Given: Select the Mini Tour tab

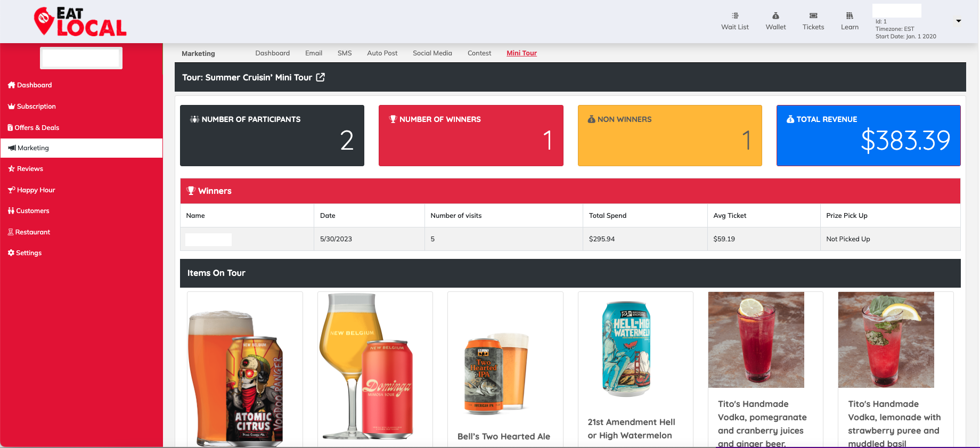Looking at the screenshot, I should click(521, 53).
